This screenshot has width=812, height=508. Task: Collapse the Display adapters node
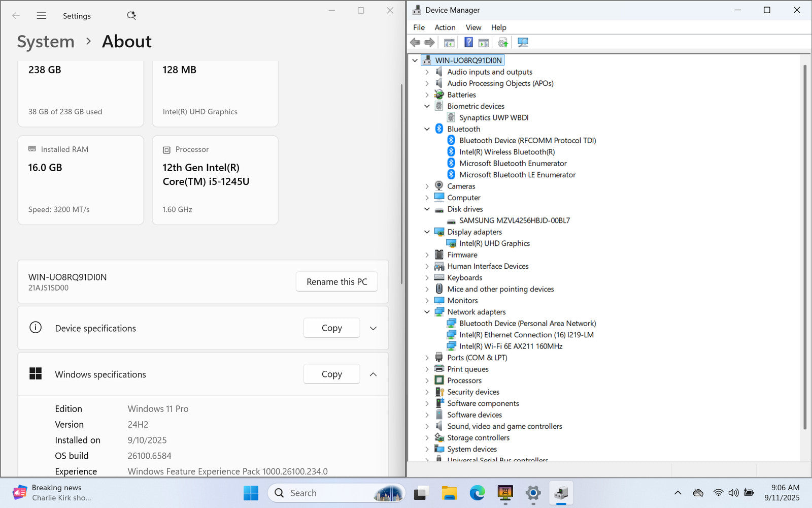pyautogui.click(x=427, y=232)
